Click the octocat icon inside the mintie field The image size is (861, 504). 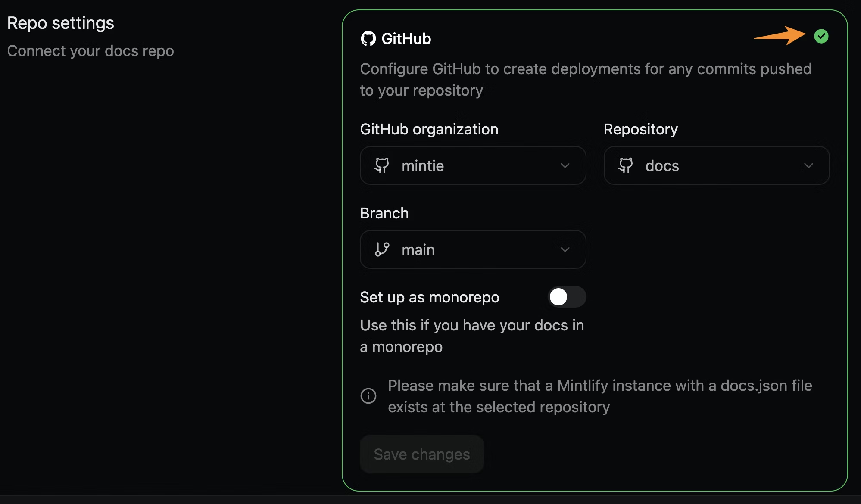[383, 165]
